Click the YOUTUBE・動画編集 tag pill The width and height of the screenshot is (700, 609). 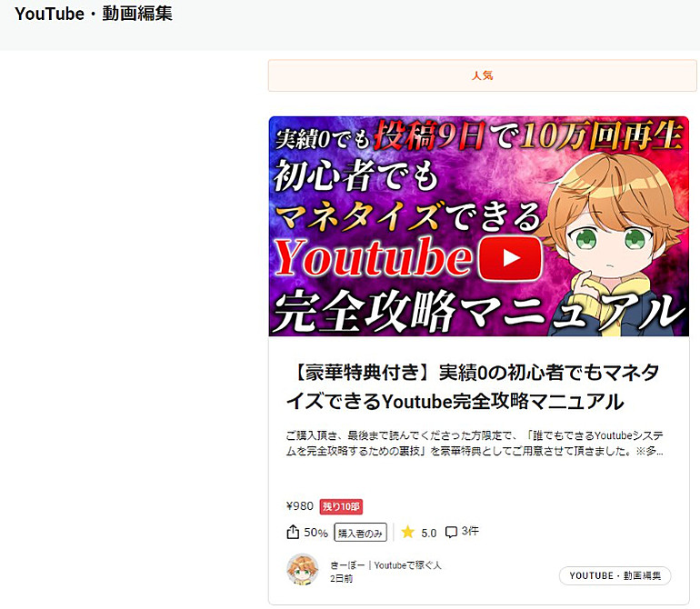click(615, 575)
